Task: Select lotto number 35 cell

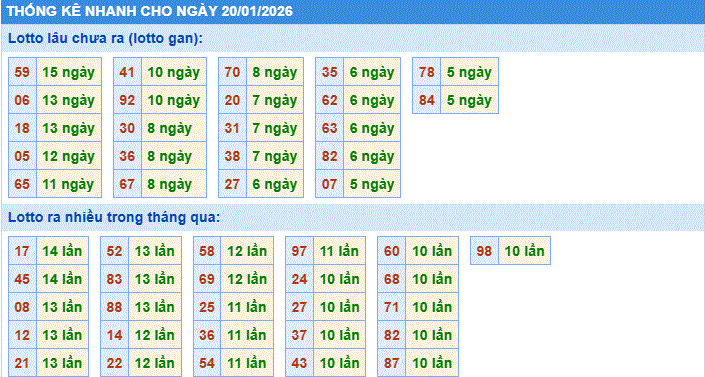Action: pos(330,72)
